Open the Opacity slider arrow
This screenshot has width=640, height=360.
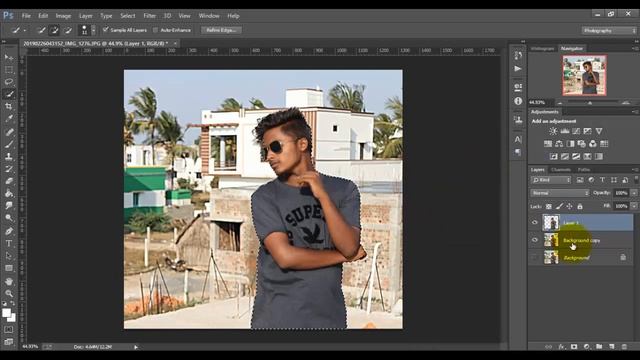point(634,193)
